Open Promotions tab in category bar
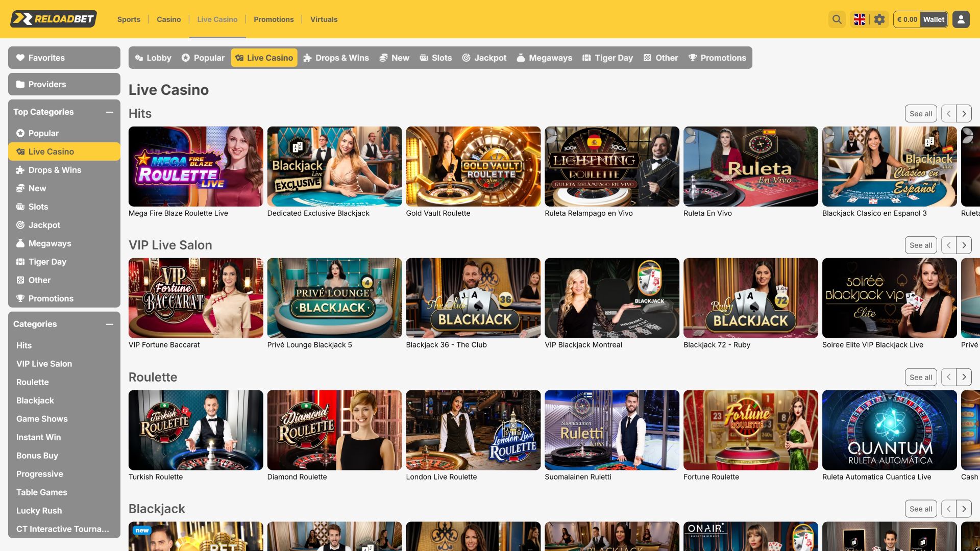980x551 pixels. click(x=717, y=58)
